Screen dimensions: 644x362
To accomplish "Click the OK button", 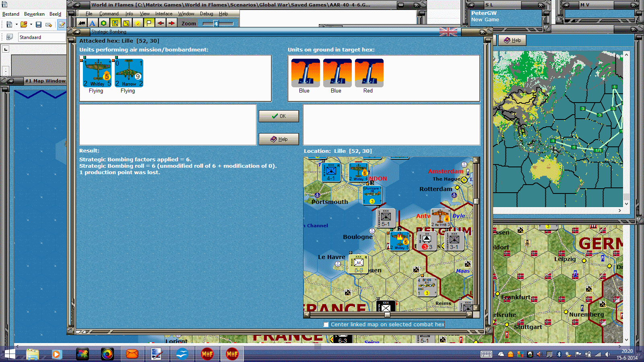I will coord(279,116).
